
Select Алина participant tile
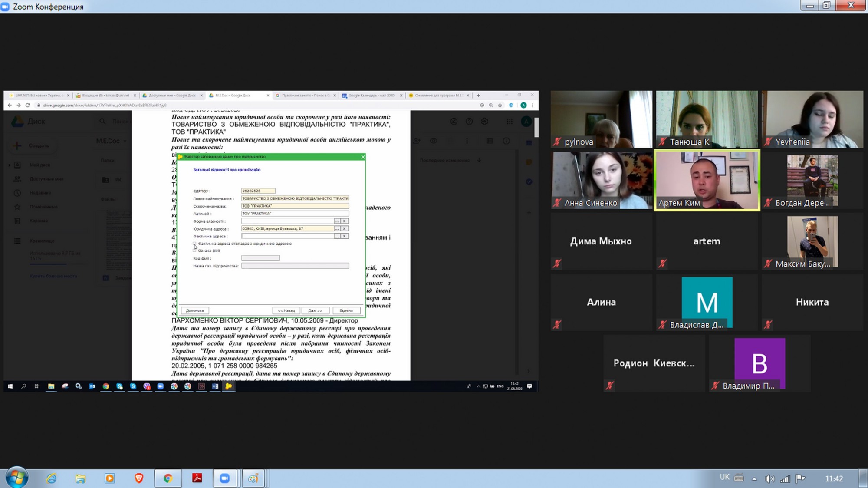point(602,302)
